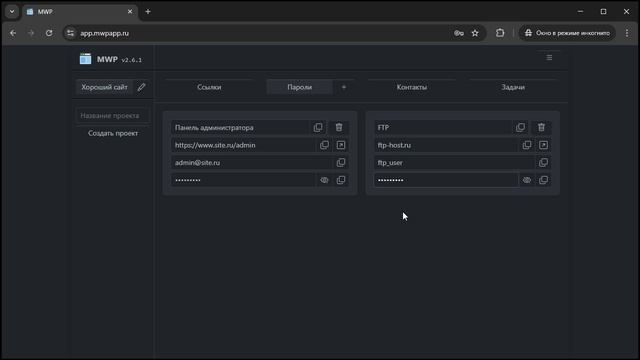This screenshot has height=360, width=640.
Task: Click the admin@site.ru login field
Action: 251,162
